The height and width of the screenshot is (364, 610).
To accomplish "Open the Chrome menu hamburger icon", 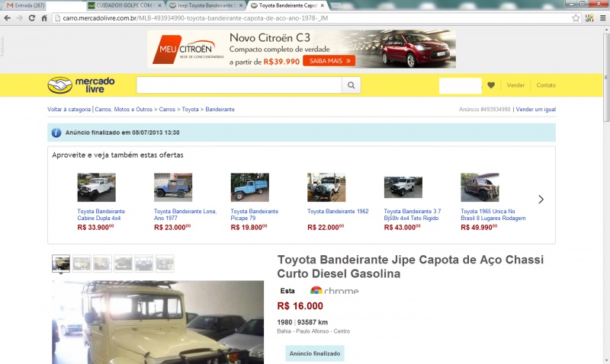I will 602,18.
